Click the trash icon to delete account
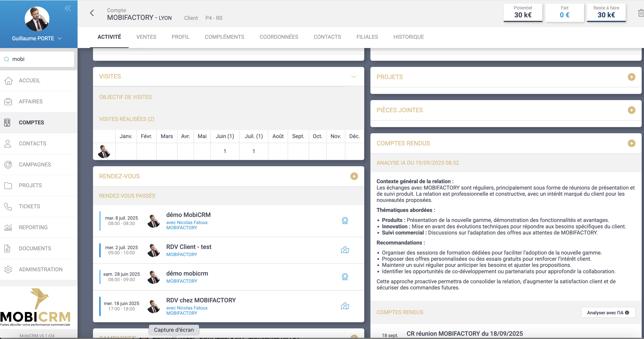Screen dimensions: 644x339 tap(641, 13)
